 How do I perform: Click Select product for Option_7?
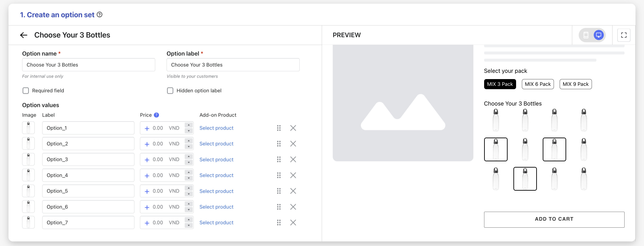[x=216, y=223]
